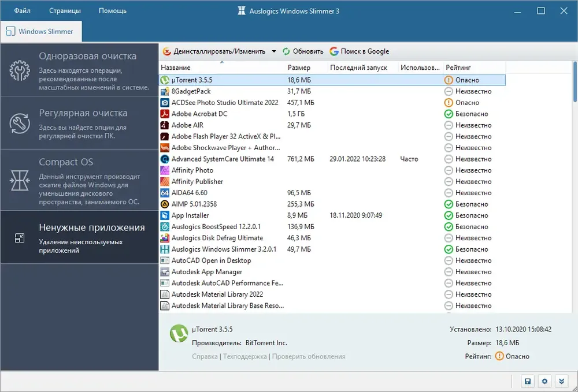Open settings via the gear icon
Screen dimensions: 578x392
544,382
